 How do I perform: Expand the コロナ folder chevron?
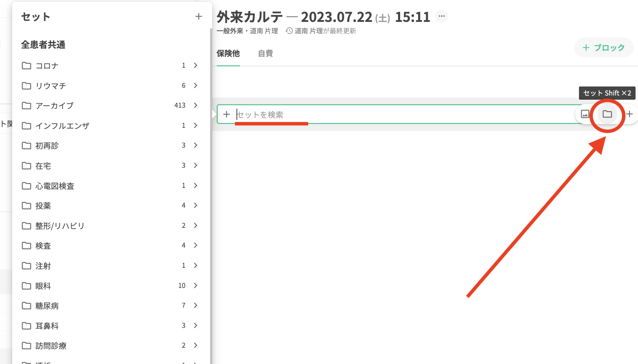pyautogui.click(x=196, y=66)
